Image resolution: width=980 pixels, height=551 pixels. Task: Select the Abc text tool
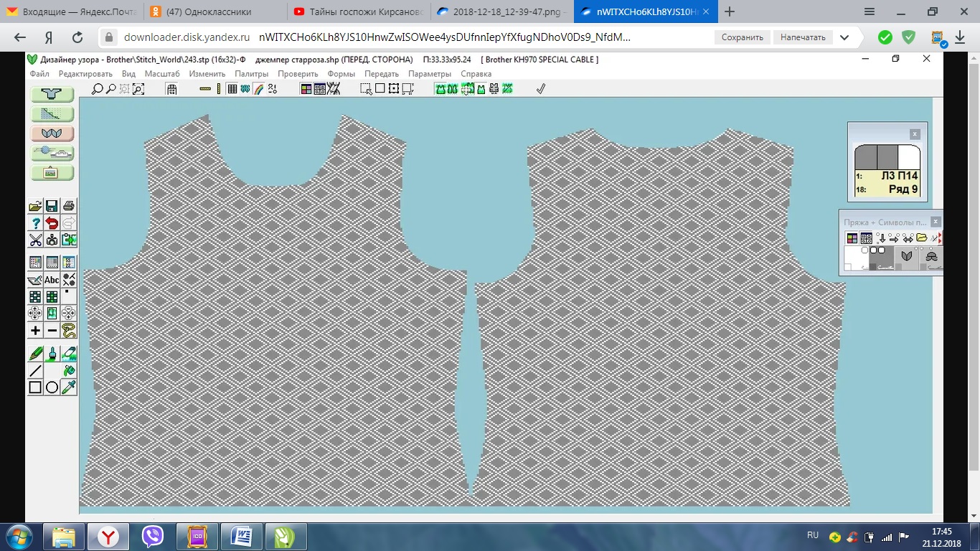[x=52, y=280]
